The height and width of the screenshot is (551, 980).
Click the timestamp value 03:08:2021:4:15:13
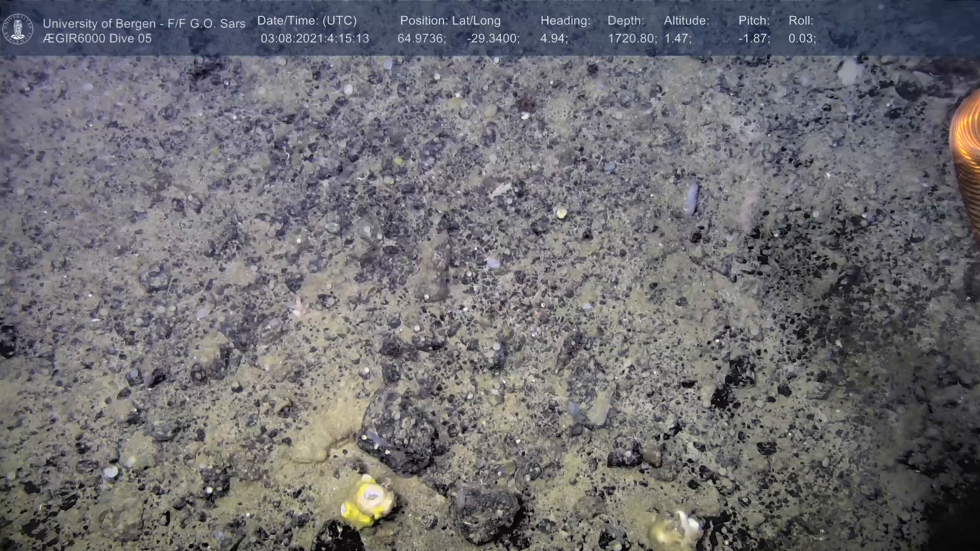(x=314, y=38)
